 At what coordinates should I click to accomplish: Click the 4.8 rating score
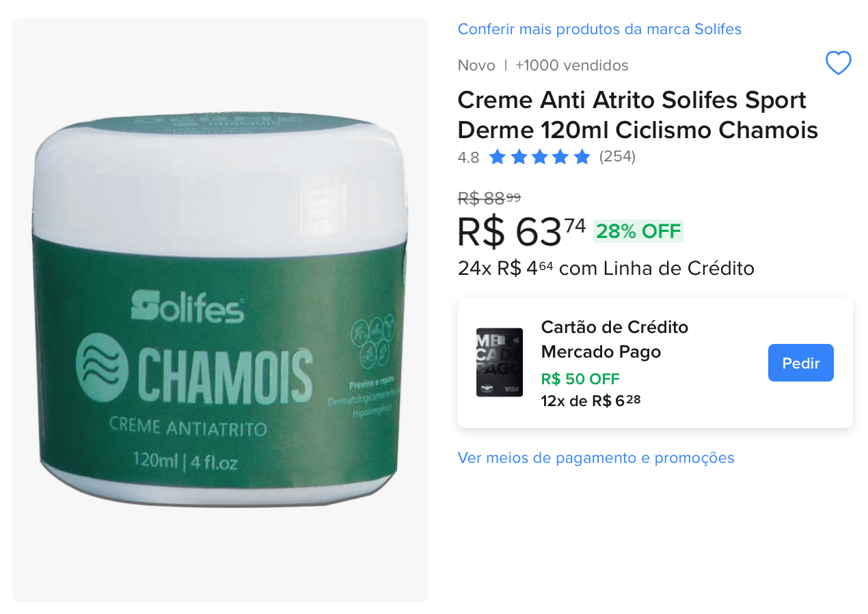click(469, 157)
